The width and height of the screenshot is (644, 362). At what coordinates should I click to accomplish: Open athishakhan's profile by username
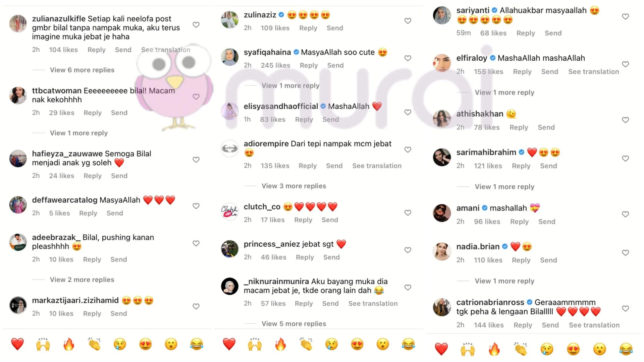pyautogui.click(x=480, y=114)
